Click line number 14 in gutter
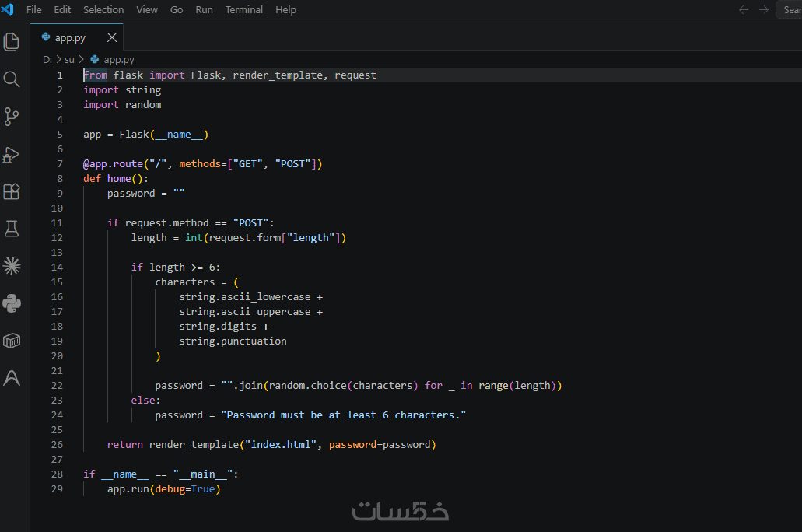 (57, 267)
